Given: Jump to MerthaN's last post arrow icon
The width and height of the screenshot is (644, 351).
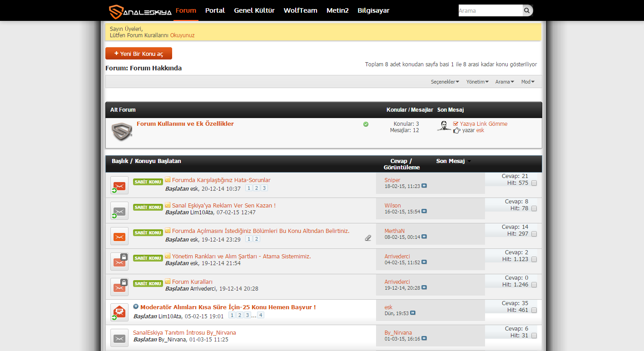Looking at the screenshot, I should pyautogui.click(x=424, y=237).
